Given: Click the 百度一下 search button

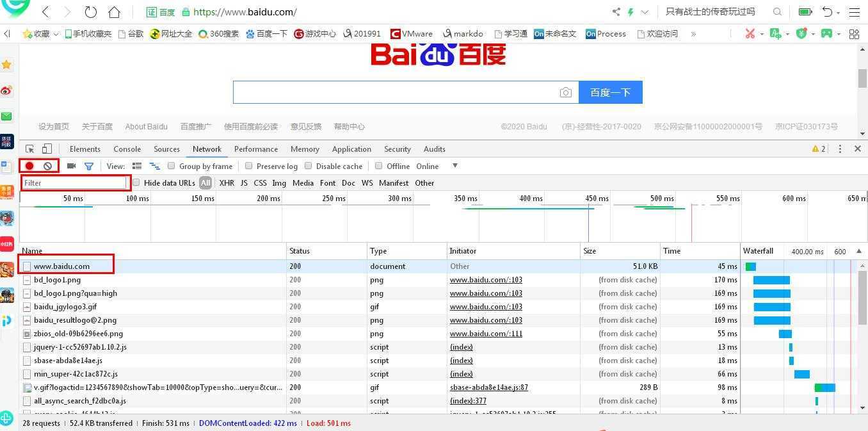Looking at the screenshot, I should click(611, 92).
